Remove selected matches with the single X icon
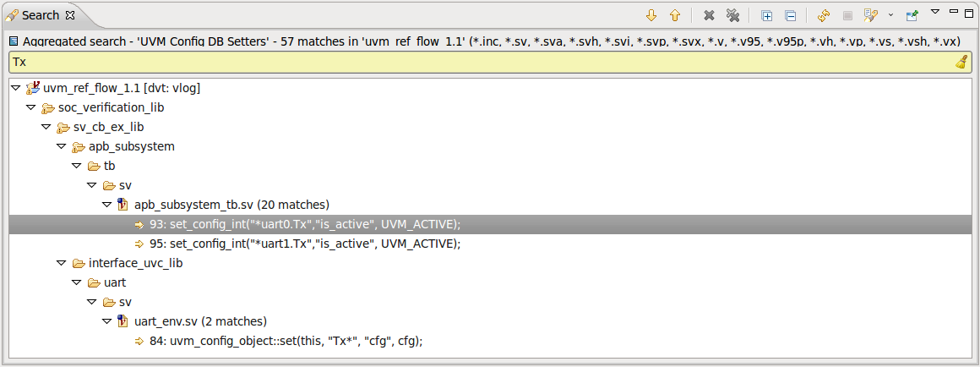 click(x=709, y=15)
